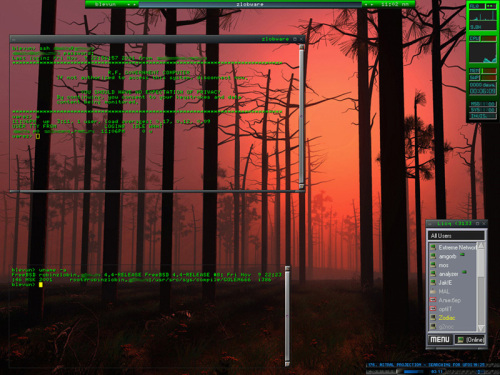Select the Zodiac contact in yellow
This screenshot has height=375, width=500.
[446, 318]
